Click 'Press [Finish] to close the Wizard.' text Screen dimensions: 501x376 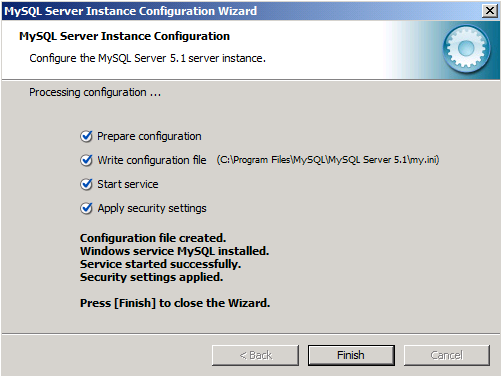175,303
